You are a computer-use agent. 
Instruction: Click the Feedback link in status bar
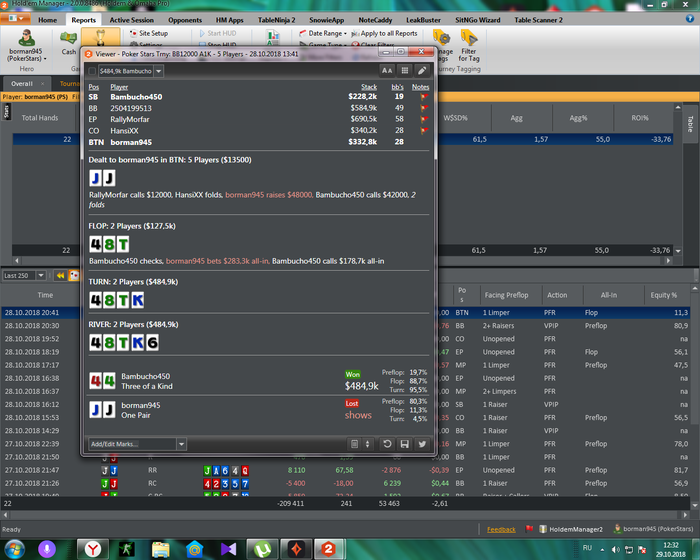tap(501, 530)
